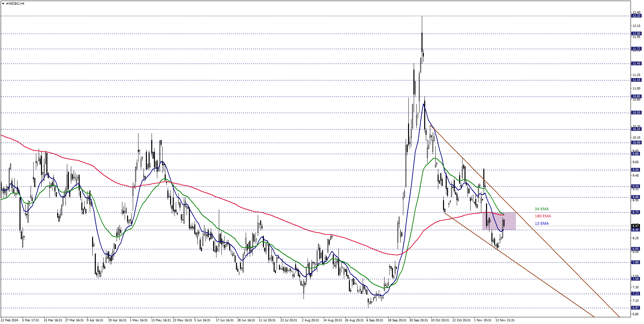Click the purple highlighted rectangle on the chart
The height and width of the screenshot is (324, 644).
pyautogui.click(x=499, y=221)
